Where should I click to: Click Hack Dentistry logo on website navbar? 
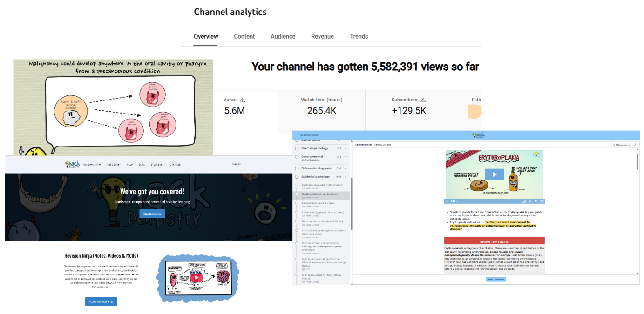click(71, 164)
